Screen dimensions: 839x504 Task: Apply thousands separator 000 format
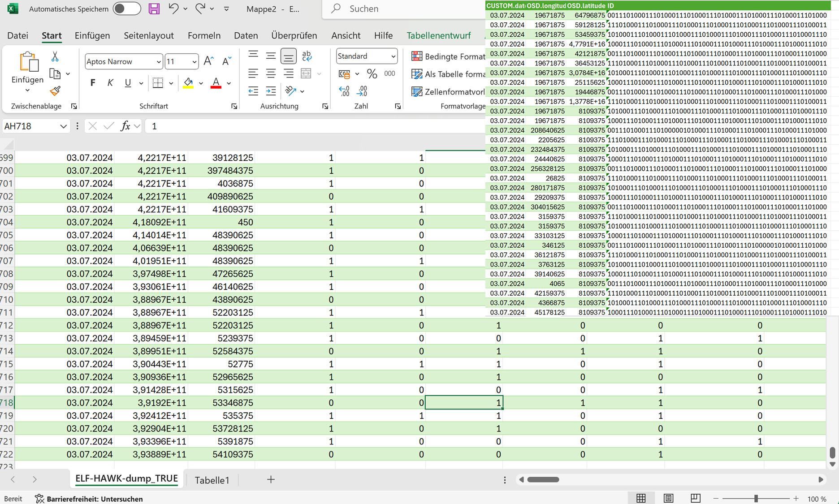[x=389, y=73]
